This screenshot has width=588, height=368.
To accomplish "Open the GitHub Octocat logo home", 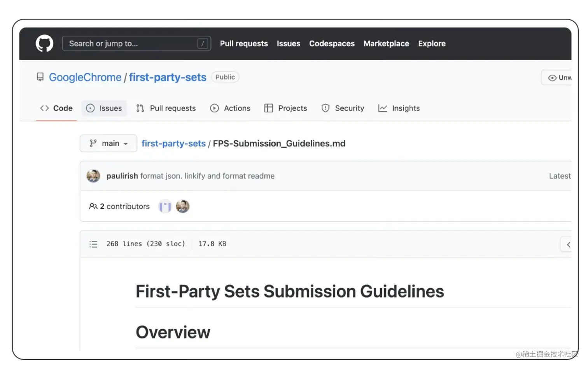I will [44, 44].
